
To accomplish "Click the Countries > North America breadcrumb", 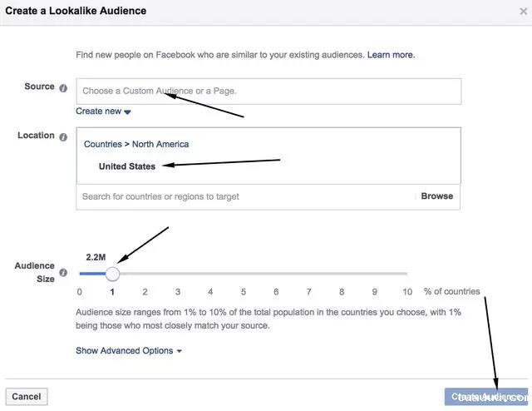I will pos(136,144).
